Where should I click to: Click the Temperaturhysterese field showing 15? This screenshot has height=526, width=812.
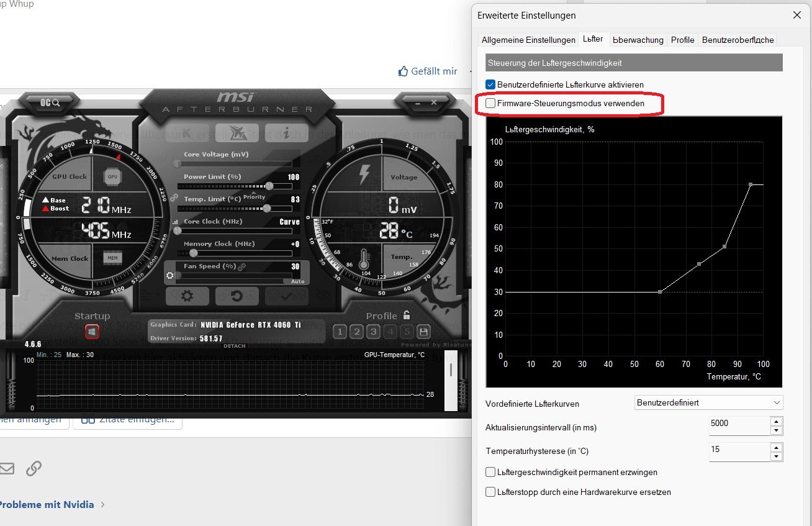pos(739,452)
